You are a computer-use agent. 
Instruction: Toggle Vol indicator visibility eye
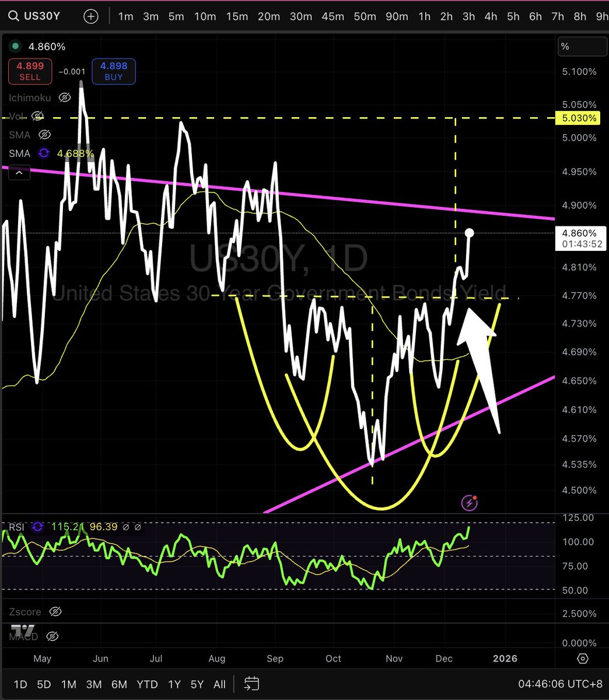[37, 116]
